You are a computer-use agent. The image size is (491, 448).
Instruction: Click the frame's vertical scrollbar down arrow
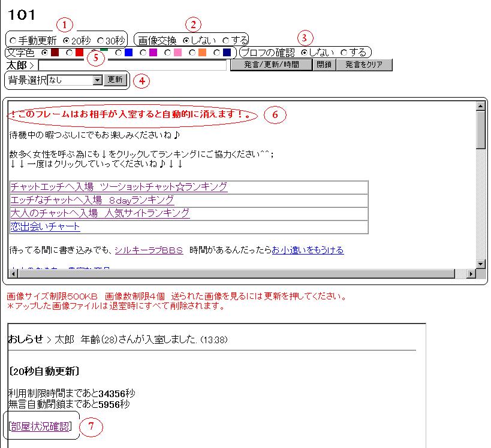point(480,264)
